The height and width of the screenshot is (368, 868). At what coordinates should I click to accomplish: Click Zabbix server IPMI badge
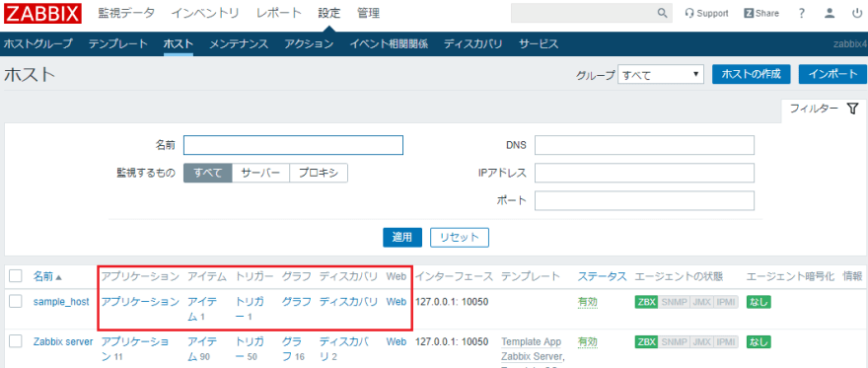coord(726,342)
